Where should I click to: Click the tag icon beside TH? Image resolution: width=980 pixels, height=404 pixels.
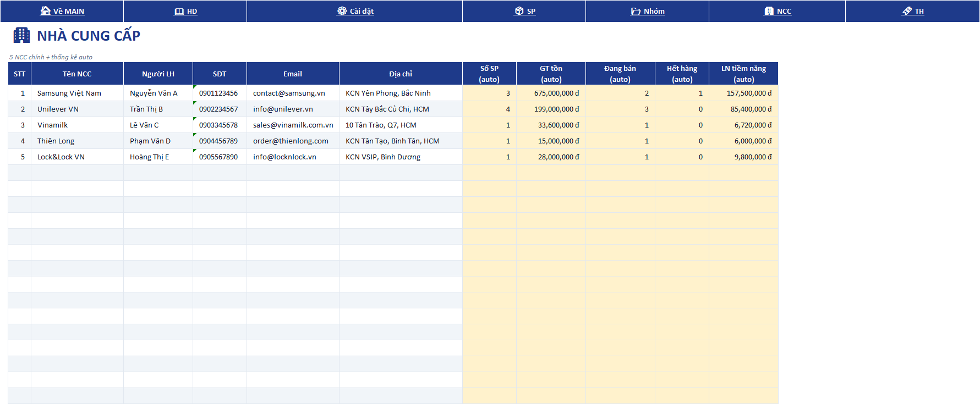pyautogui.click(x=907, y=11)
